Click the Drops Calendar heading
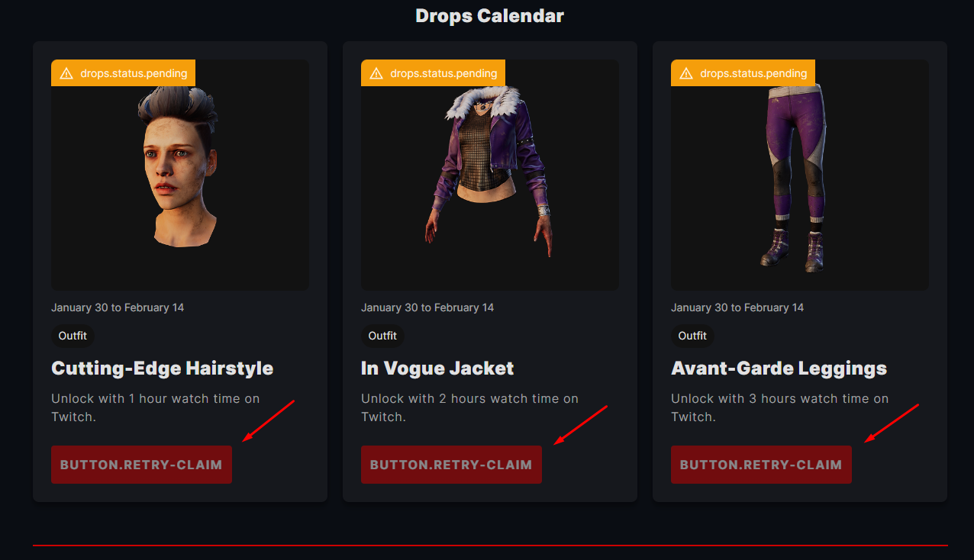Image resolution: width=974 pixels, height=560 pixels. (x=489, y=15)
